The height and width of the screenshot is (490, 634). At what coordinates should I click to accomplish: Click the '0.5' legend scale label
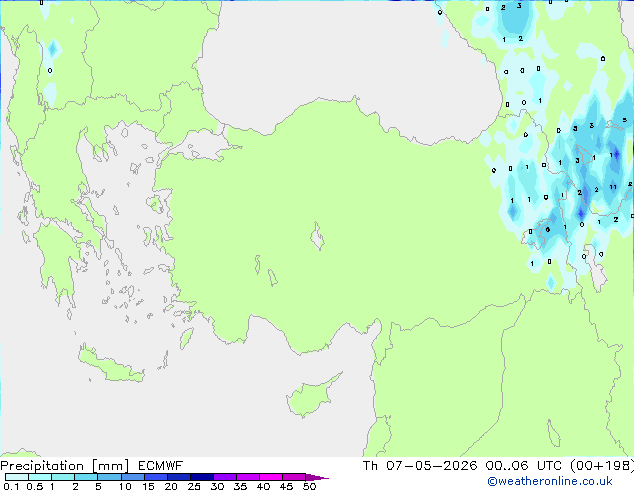coord(34,486)
